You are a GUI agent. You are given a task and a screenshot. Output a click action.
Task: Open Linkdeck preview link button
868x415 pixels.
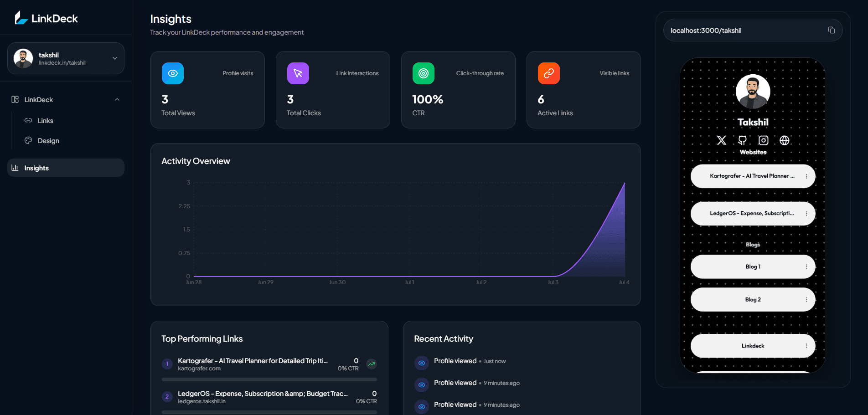point(753,346)
